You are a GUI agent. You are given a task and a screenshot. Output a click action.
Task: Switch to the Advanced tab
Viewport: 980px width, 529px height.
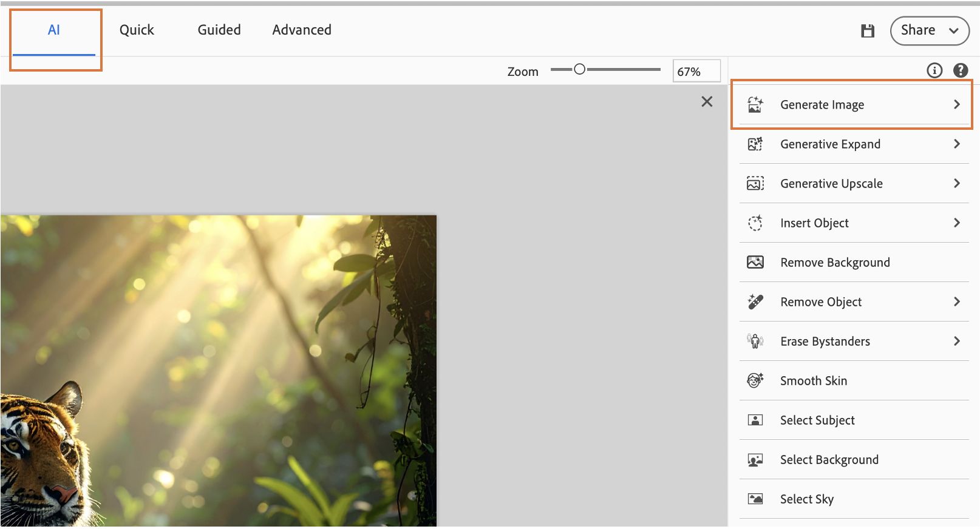pyautogui.click(x=302, y=30)
